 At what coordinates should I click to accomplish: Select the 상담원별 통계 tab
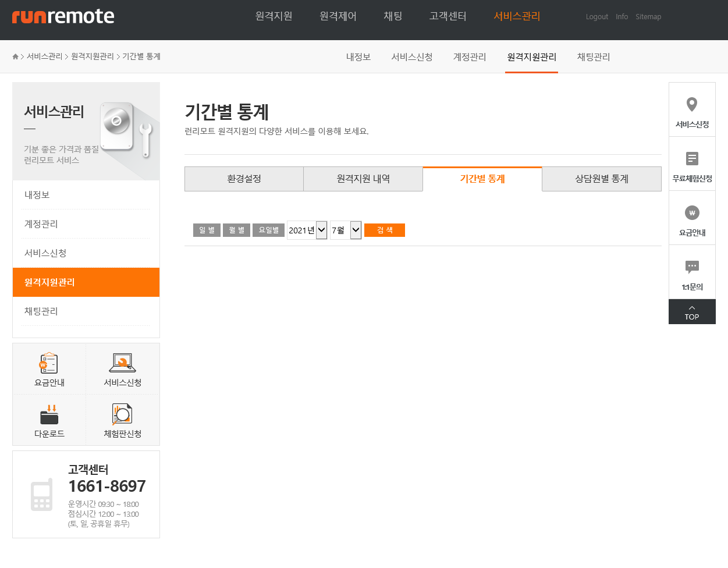click(601, 179)
